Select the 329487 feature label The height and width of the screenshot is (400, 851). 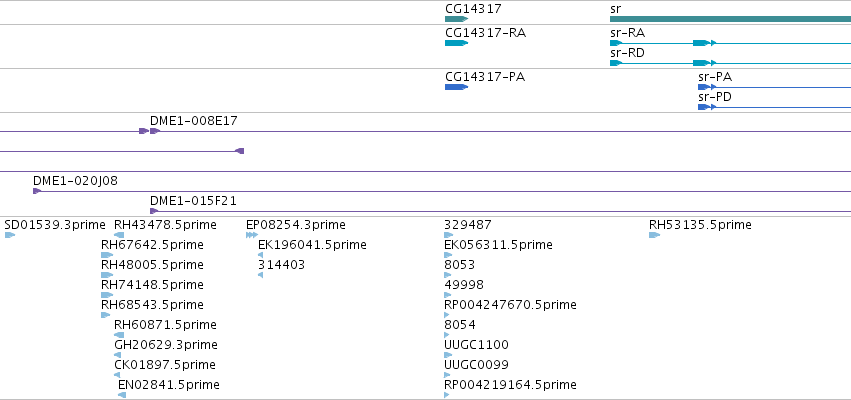(468, 225)
